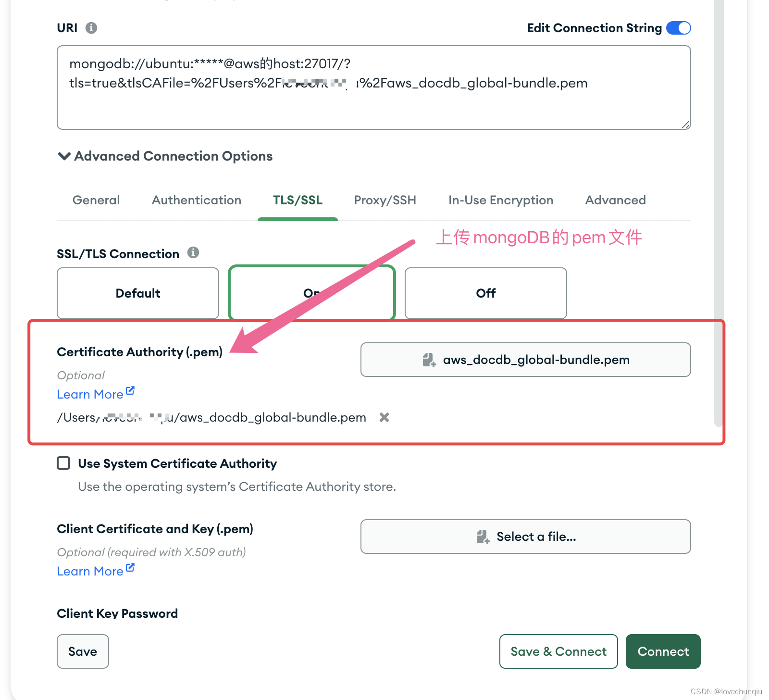The image size is (769, 700).
Task: Open the Certificate Authority Learn More link
Action: pyautogui.click(x=90, y=394)
